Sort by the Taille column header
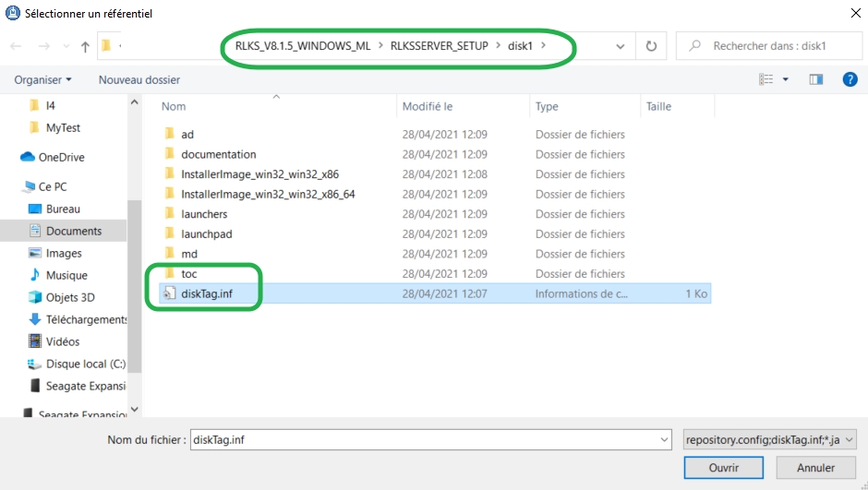This screenshot has width=868, height=490. (x=658, y=106)
